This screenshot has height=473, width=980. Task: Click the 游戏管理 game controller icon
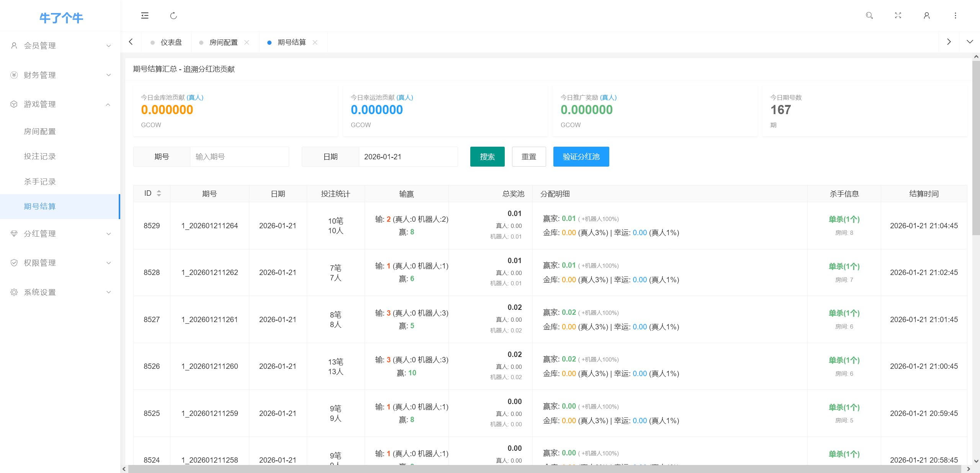click(14, 104)
